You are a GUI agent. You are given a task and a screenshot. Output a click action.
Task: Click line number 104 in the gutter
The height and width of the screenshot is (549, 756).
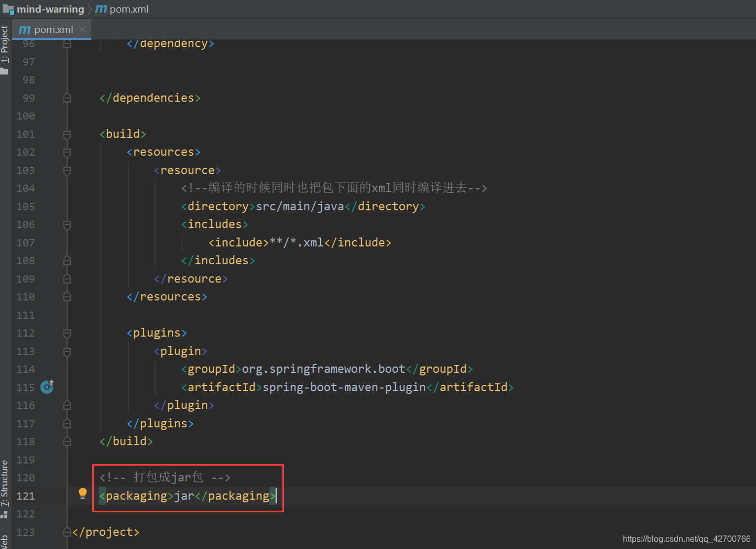click(x=26, y=188)
